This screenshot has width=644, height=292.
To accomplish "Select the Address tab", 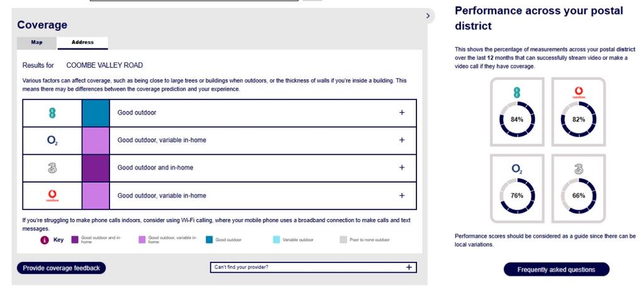I will [x=82, y=43].
